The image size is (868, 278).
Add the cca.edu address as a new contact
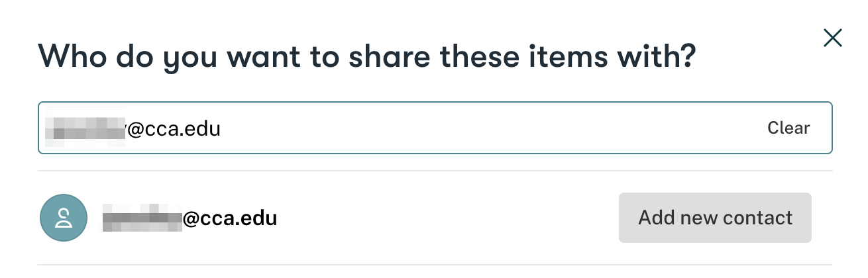click(x=715, y=218)
